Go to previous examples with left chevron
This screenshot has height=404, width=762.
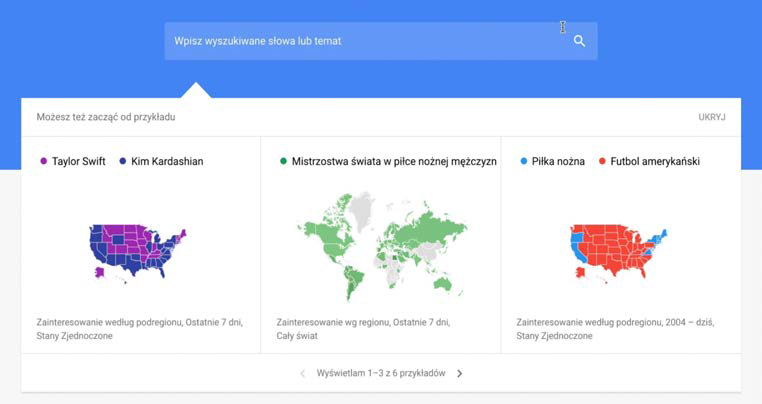(x=303, y=373)
